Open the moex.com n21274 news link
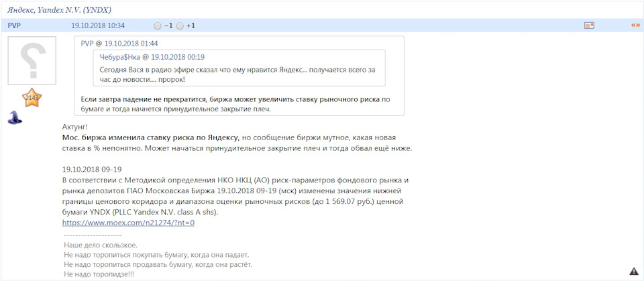644x281 pixels. pos(128,223)
